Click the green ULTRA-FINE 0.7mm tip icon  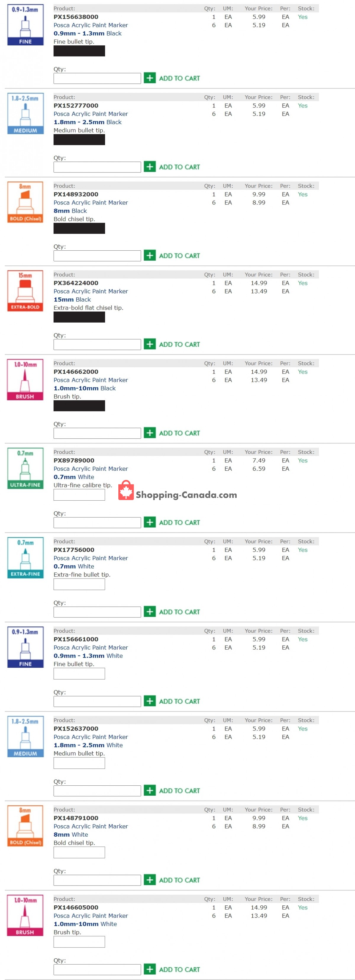(25, 468)
